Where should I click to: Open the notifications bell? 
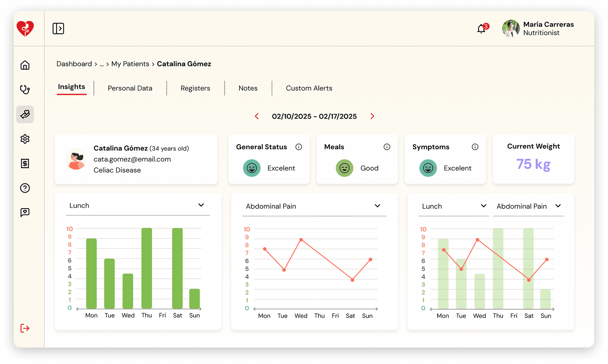point(481,29)
